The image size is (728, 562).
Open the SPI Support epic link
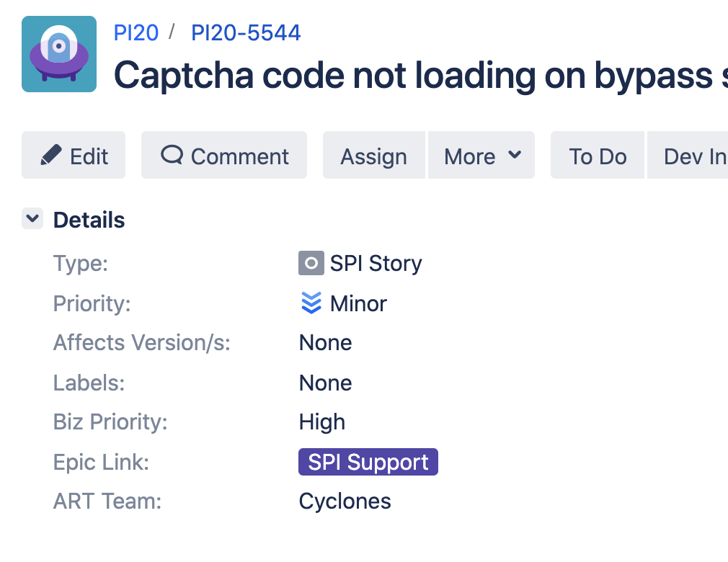pyautogui.click(x=368, y=462)
